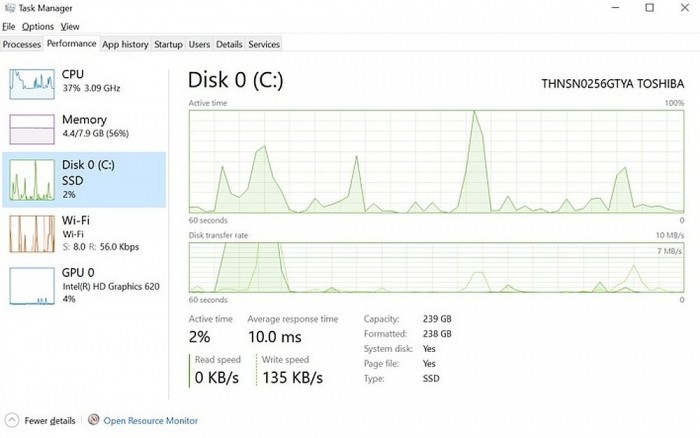Image resolution: width=700 pixels, height=438 pixels.
Task: Click the Disk active time graph
Action: tap(436, 161)
